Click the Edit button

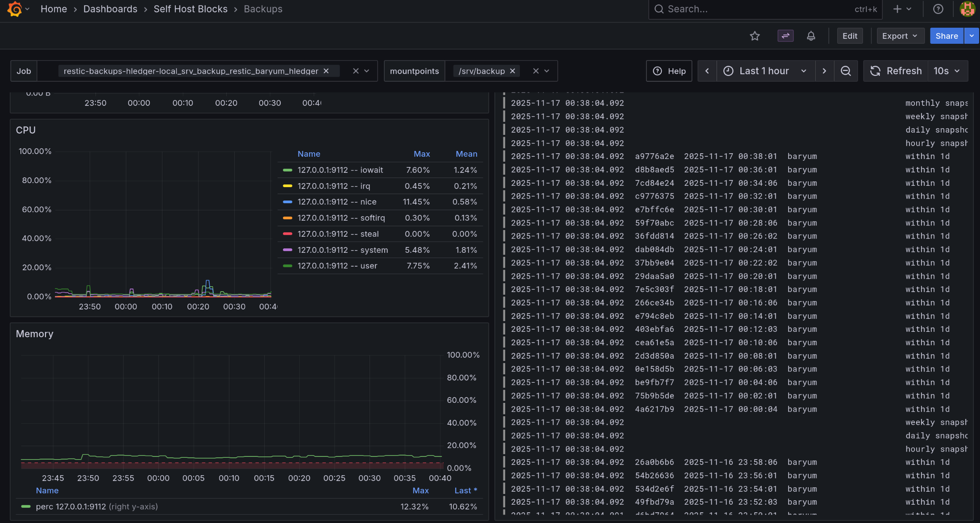(x=850, y=36)
